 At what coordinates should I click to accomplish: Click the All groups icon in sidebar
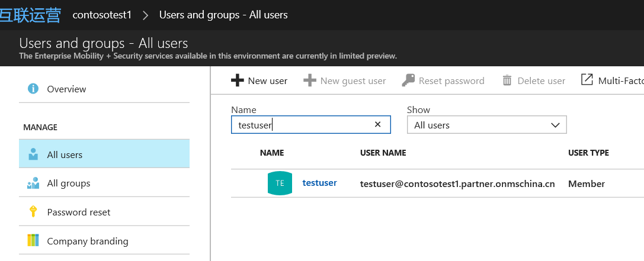(x=33, y=183)
